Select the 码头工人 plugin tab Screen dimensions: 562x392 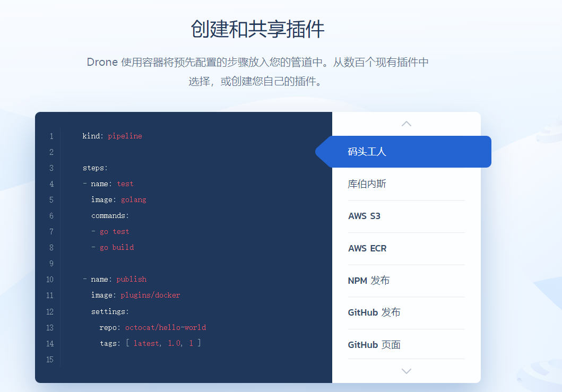pos(403,152)
